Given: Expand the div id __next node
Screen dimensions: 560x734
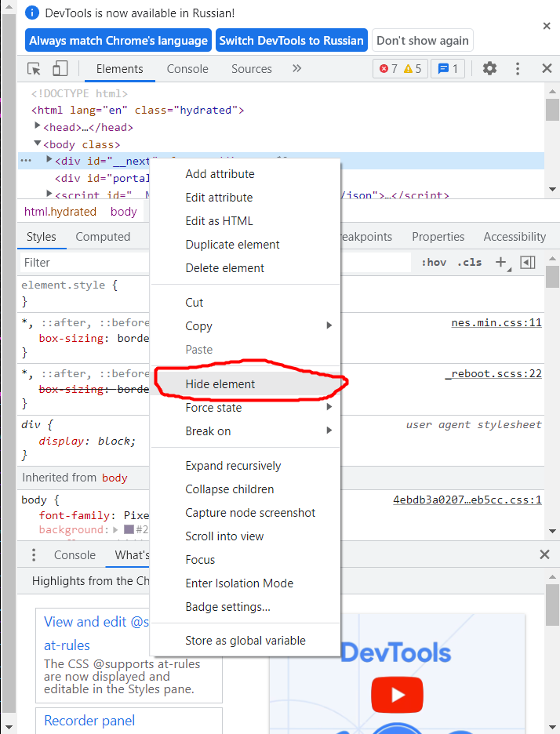Looking at the screenshot, I should tap(49, 160).
